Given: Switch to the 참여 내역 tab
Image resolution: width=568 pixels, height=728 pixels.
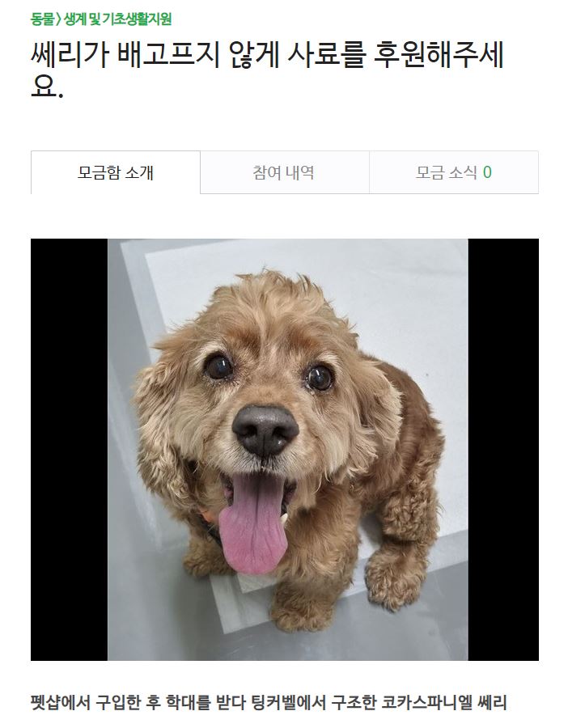Looking at the screenshot, I should click(285, 172).
